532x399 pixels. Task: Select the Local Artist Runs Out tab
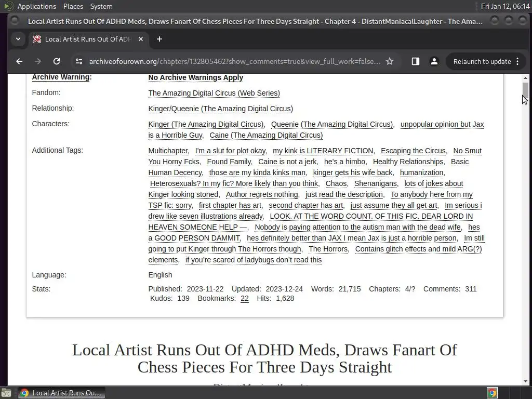point(87,39)
